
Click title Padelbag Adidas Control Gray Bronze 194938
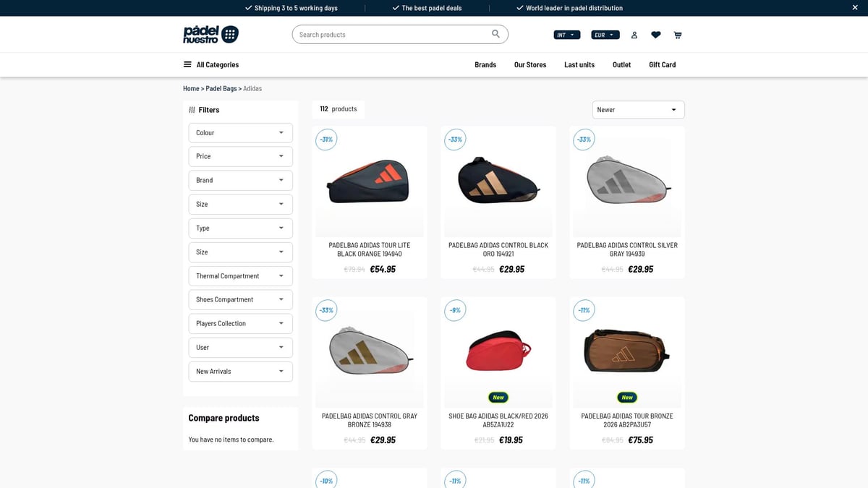(370, 420)
